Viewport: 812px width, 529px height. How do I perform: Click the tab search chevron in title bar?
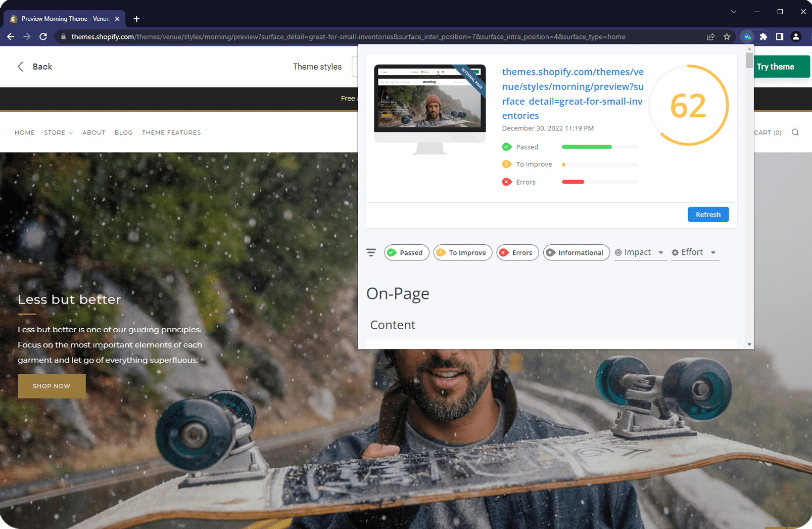pyautogui.click(x=734, y=12)
